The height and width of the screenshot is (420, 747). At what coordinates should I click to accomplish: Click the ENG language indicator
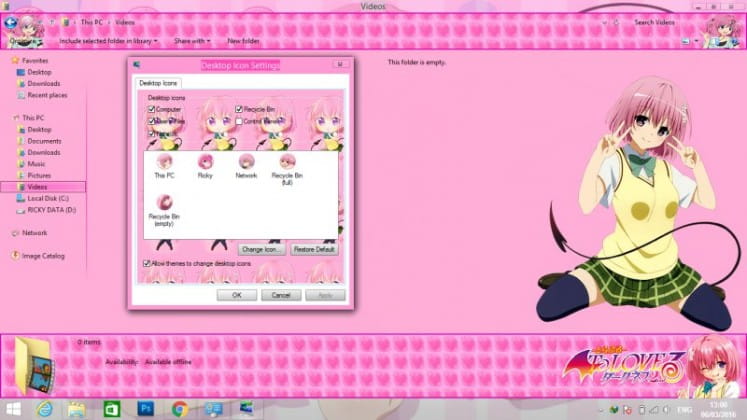tap(685, 410)
